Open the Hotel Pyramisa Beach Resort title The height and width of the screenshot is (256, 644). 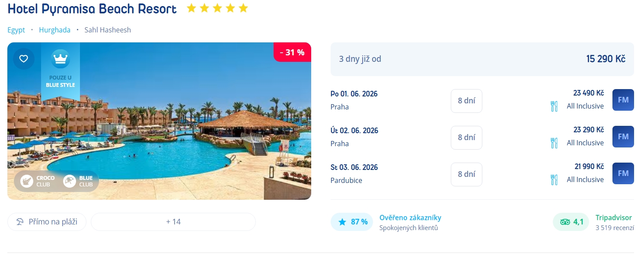click(92, 9)
